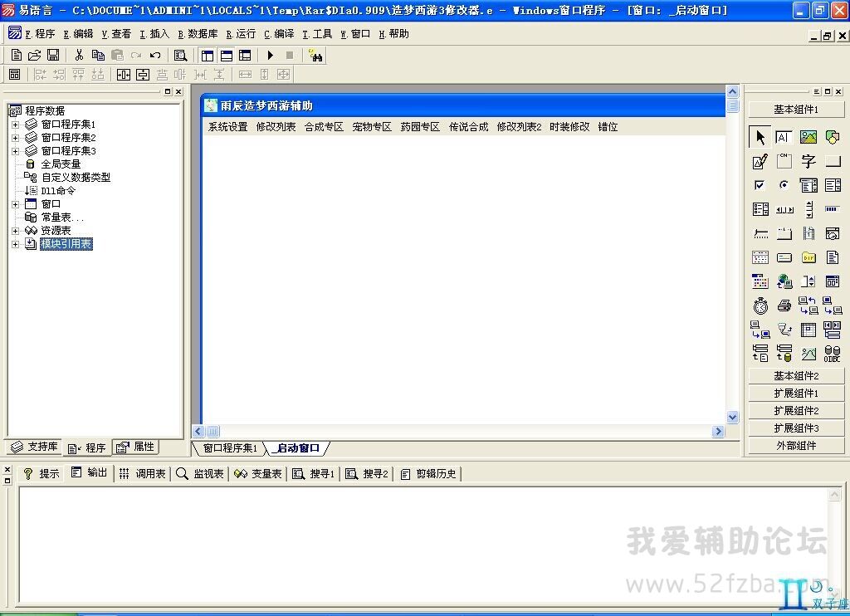Select the pointer arrow tool in the component palette
Image resolution: width=850 pixels, height=616 pixels.
[x=760, y=137]
